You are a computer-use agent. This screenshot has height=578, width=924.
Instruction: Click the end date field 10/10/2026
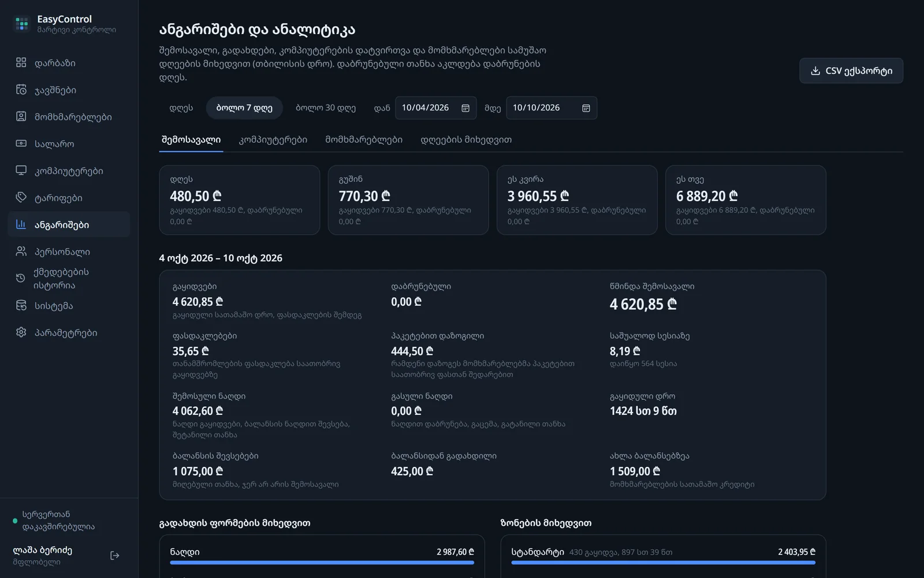pos(552,108)
